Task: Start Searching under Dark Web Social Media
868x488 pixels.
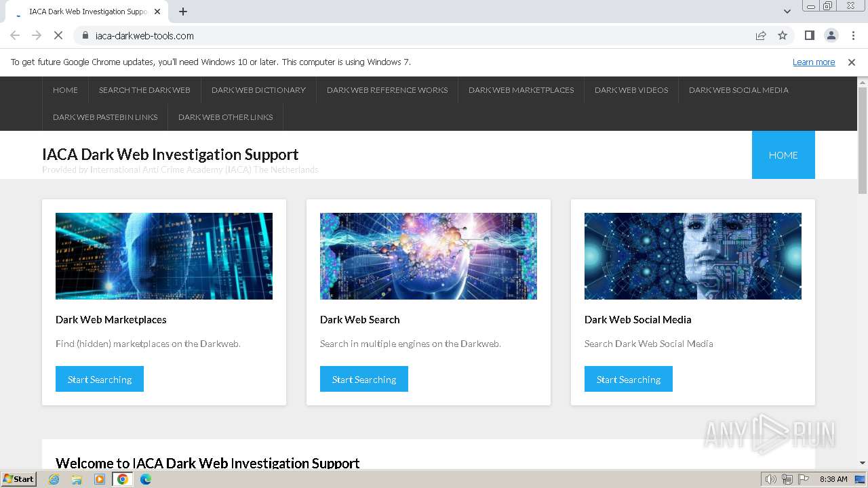Action: [x=629, y=380]
